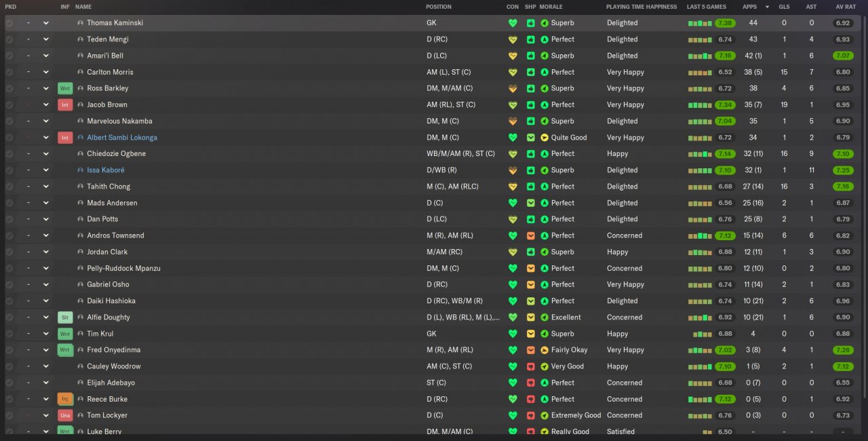Sort by APPS column header
Viewport: 868px width, 441px height.
coord(750,7)
